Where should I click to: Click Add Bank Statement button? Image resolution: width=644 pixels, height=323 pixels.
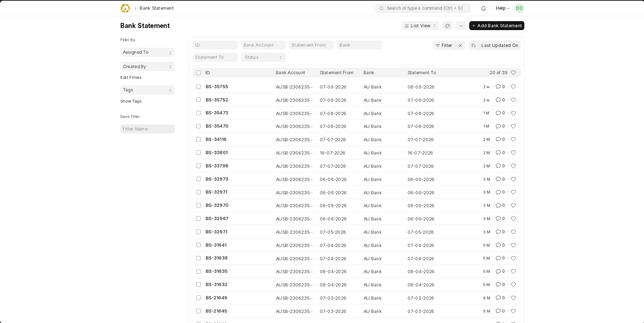pyautogui.click(x=497, y=26)
